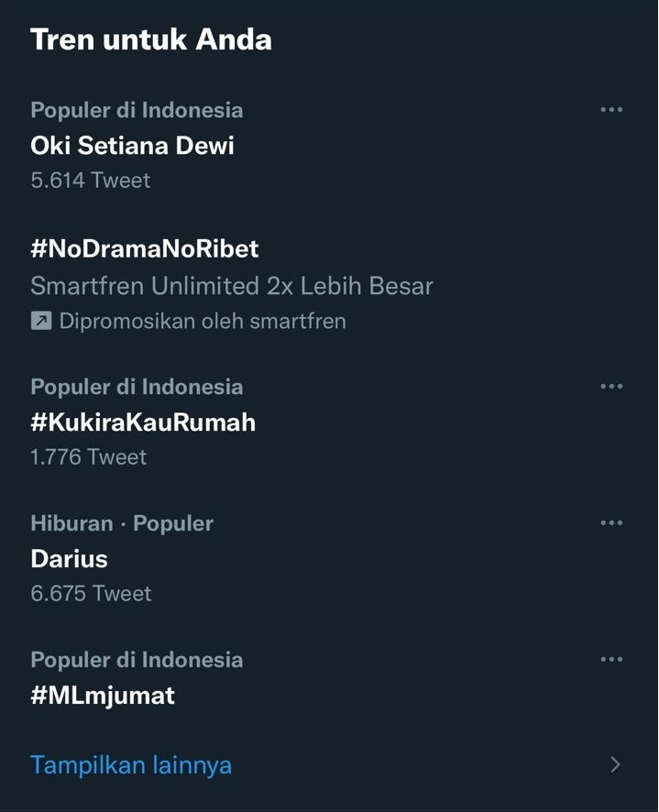This screenshot has width=659, height=812.
Task: Click the 5.614 Tweet count
Action: coord(91,181)
